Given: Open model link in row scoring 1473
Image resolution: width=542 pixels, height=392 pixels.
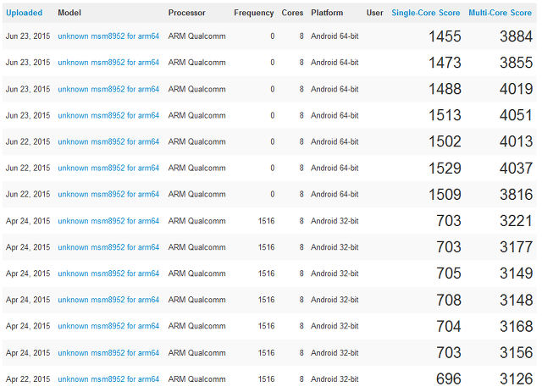Looking at the screenshot, I should 108,63.
